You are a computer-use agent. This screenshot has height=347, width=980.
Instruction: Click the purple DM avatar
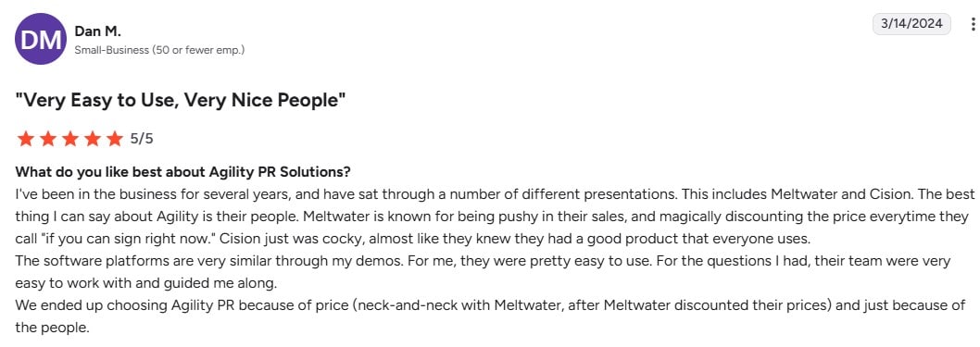(x=41, y=39)
